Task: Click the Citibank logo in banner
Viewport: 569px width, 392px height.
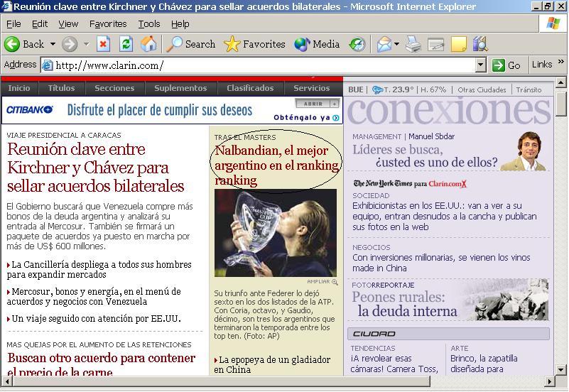Action: tap(30, 109)
